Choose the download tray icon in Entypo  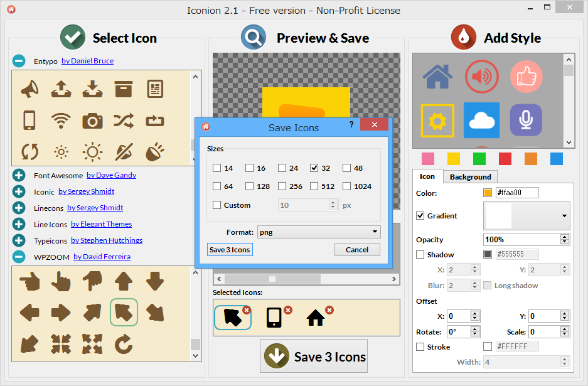93,89
